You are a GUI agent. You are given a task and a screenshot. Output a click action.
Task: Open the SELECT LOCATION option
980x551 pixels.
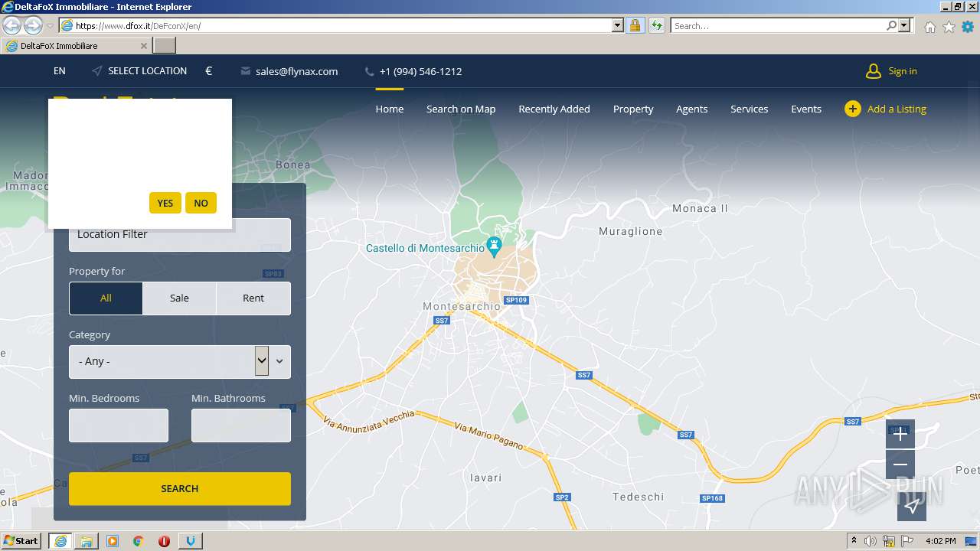(x=139, y=71)
